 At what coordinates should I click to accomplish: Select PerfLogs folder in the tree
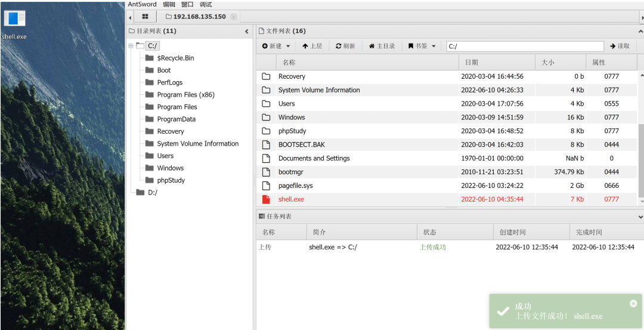point(169,82)
